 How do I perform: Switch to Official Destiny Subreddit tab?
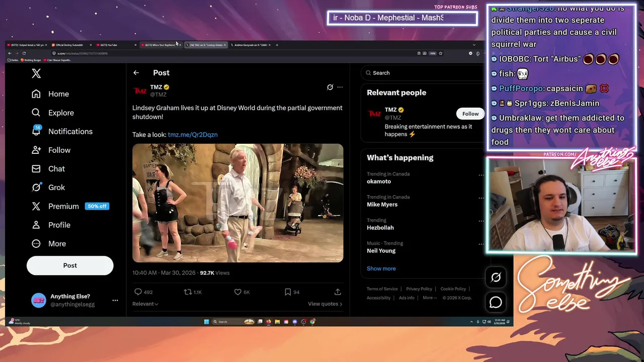click(x=70, y=45)
